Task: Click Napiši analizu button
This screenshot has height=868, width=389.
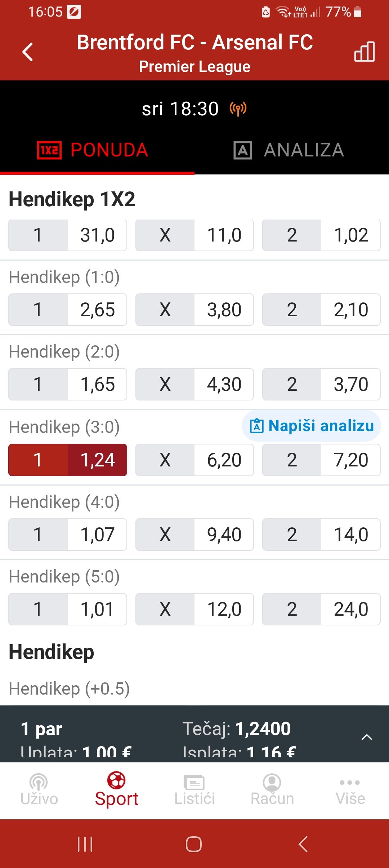Action: (x=311, y=426)
